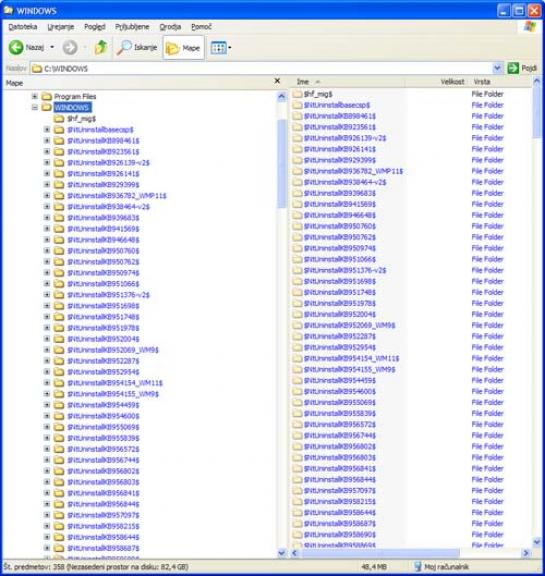545x576 pixels.
Task: Click $NtUninstallKB923561$ folder icon in file list
Action: click(x=297, y=127)
